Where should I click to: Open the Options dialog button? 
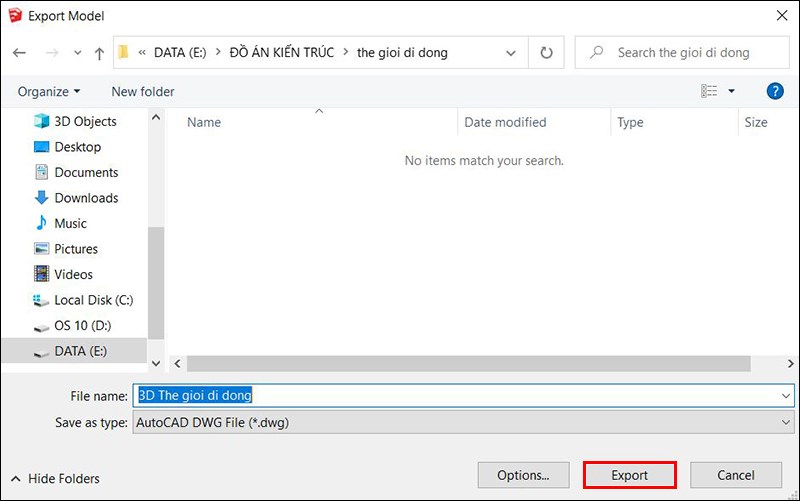tap(523, 475)
